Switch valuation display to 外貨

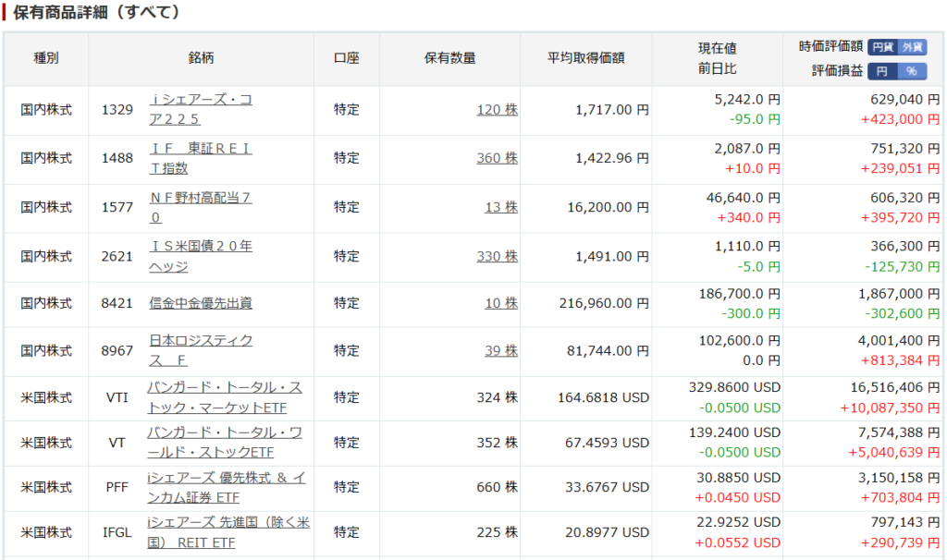[x=912, y=46]
